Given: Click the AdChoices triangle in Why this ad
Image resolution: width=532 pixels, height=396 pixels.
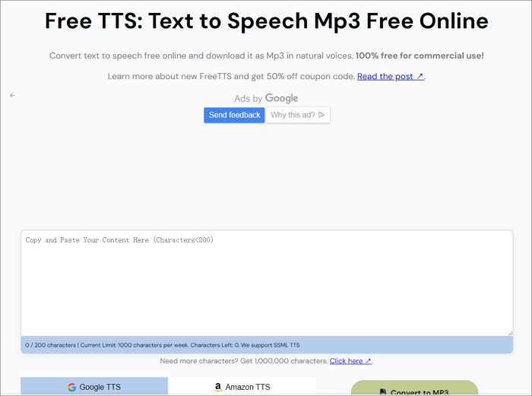Looking at the screenshot, I should pos(321,115).
